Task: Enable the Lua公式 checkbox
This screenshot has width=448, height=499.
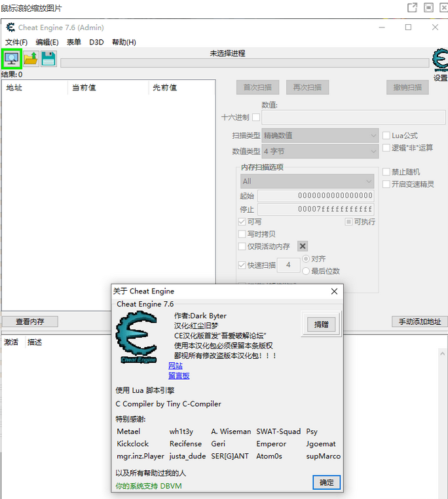Action: [386, 136]
